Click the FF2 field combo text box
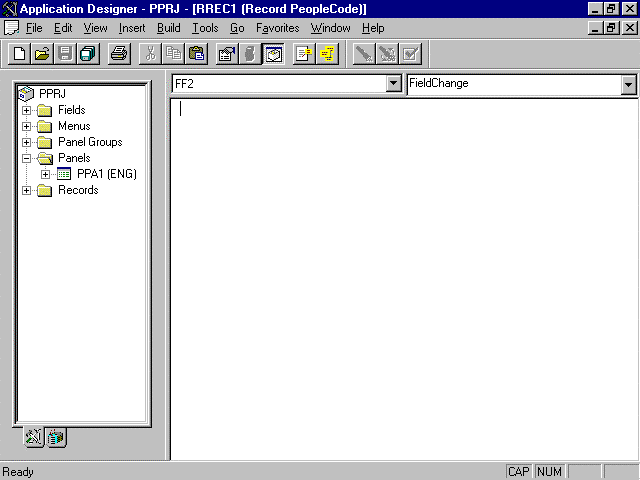The width and height of the screenshot is (640, 480). click(279, 84)
